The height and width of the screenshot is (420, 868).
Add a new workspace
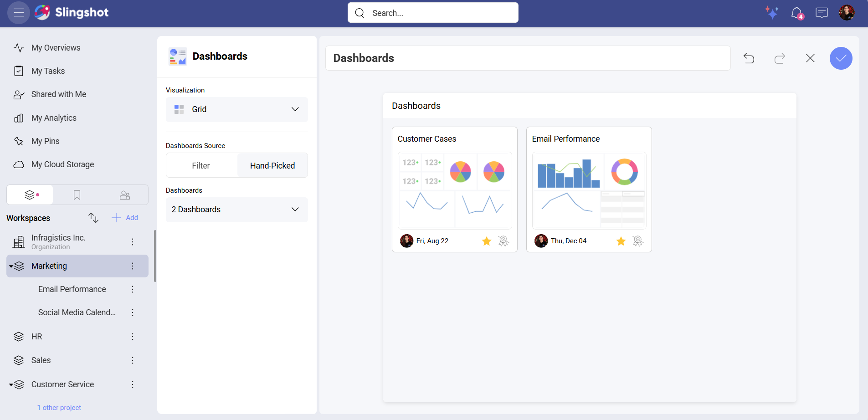coord(124,217)
